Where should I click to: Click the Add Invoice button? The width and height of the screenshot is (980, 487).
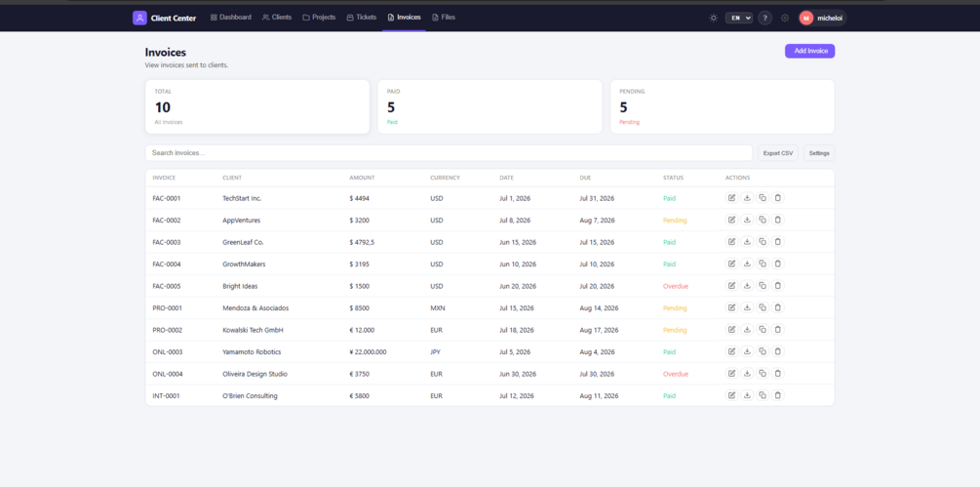pyautogui.click(x=810, y=52)
